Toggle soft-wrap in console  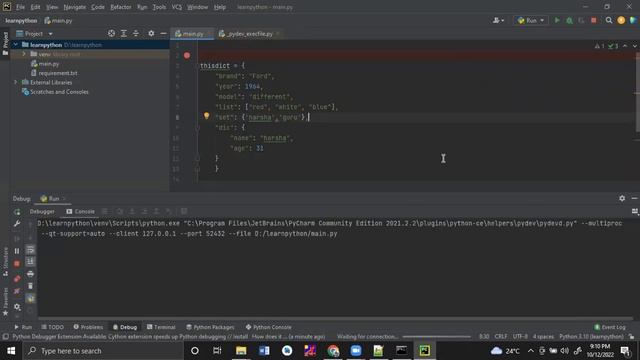(30, 249)
